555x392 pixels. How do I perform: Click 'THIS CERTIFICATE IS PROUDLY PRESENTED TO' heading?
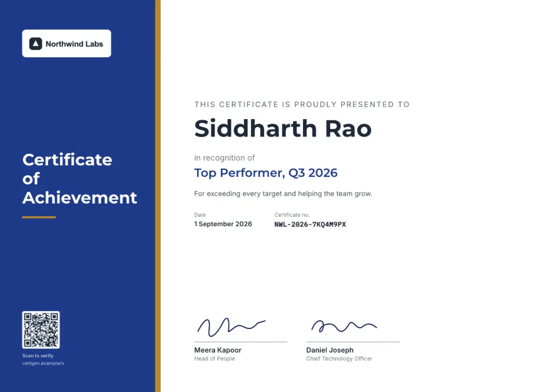[302, 105]
